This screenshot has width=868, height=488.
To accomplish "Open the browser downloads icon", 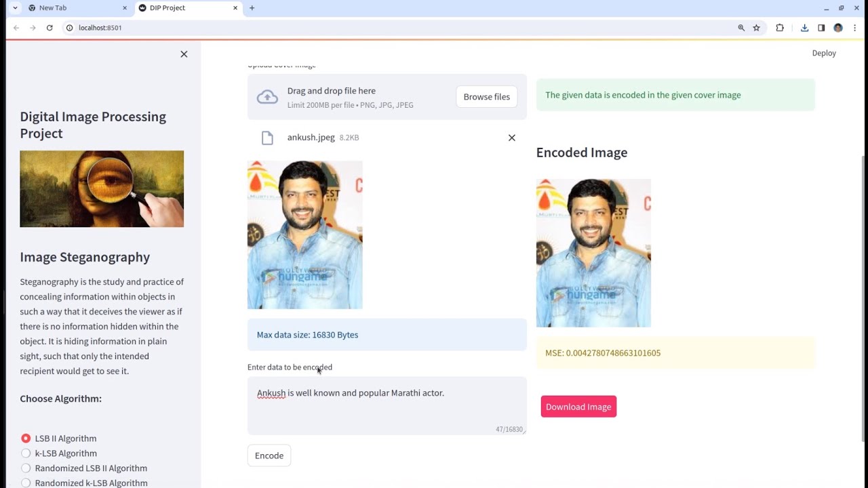I will (804, 28).
